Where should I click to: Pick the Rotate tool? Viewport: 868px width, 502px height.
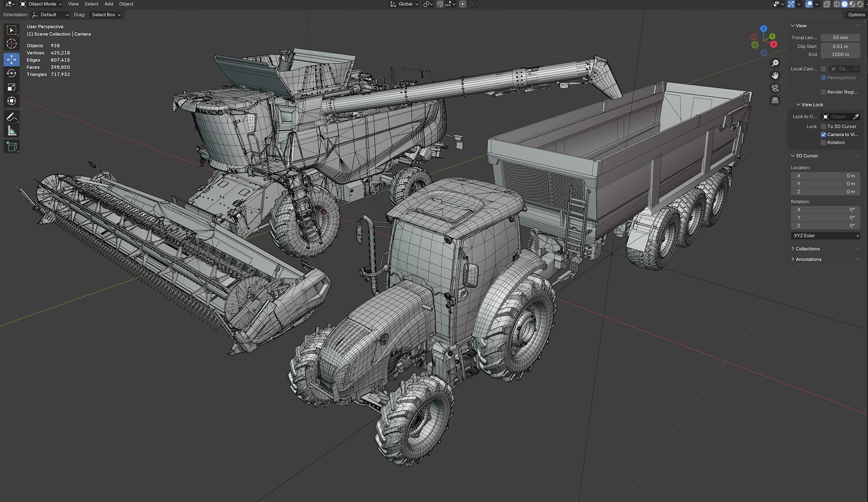tap(12, 73)
